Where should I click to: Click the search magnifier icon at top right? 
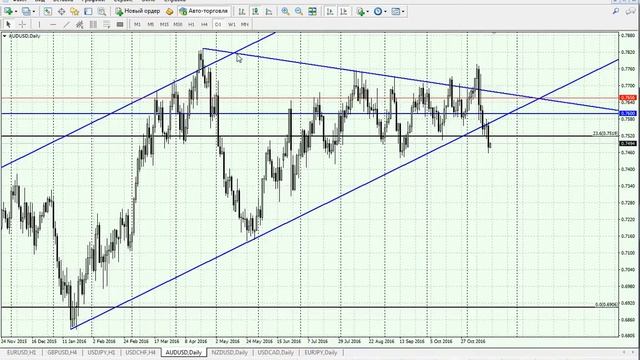click(x=616, y=11)
